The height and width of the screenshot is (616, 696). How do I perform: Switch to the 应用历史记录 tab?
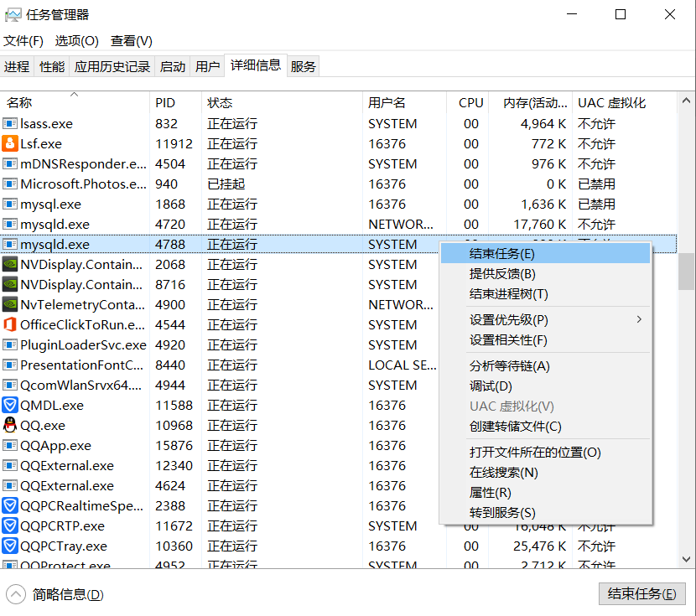pyautogui.click(x=112, y=66)
